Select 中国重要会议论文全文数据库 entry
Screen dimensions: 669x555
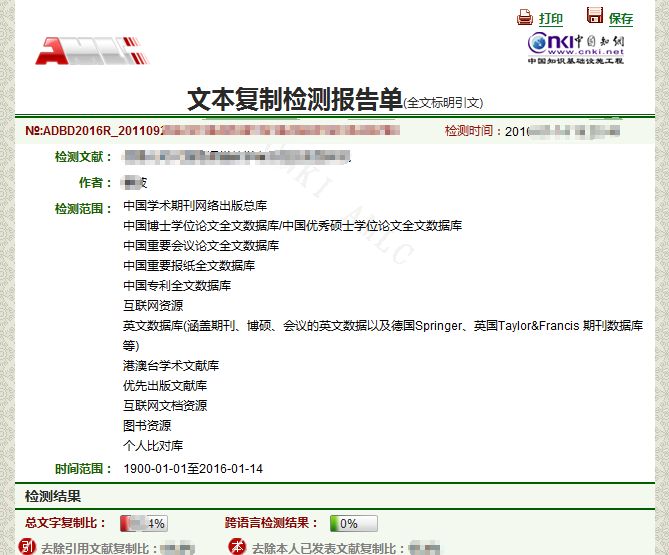click(x=201, y=246)
